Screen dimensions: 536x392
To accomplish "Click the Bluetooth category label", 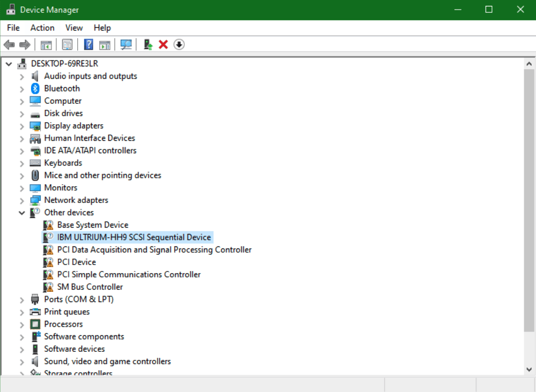I will coord(62,88).
